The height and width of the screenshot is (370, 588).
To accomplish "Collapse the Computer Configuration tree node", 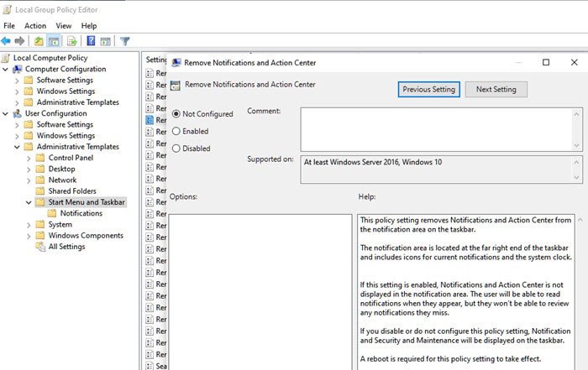I will point(6,70).
